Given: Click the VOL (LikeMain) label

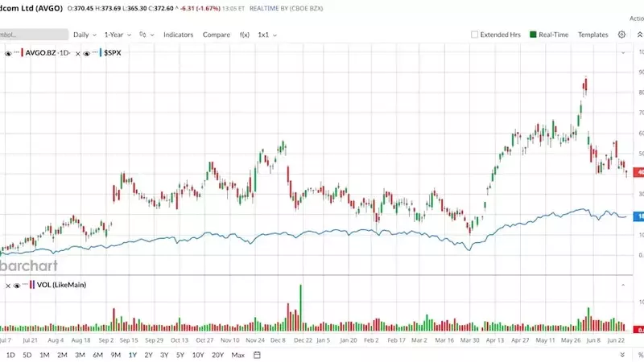Looking at the screenshot, I should click(62, 285).
